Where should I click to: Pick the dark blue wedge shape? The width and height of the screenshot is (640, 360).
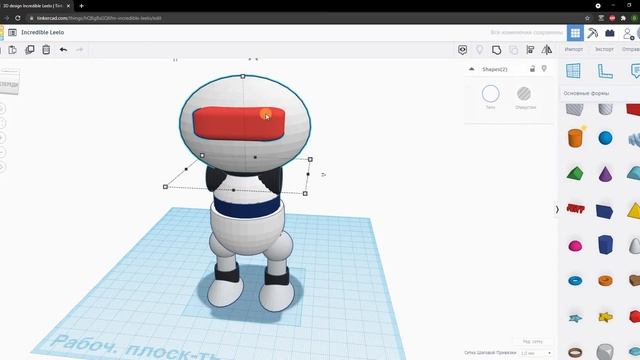604,211
